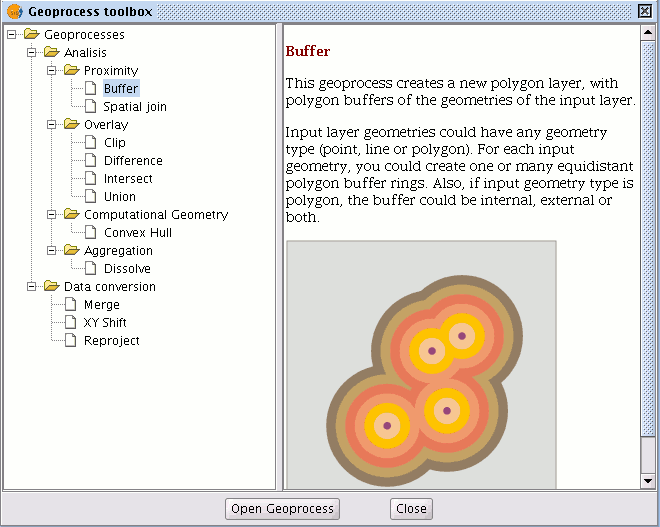Select the Clip geoprocess label

pos(114,143)
